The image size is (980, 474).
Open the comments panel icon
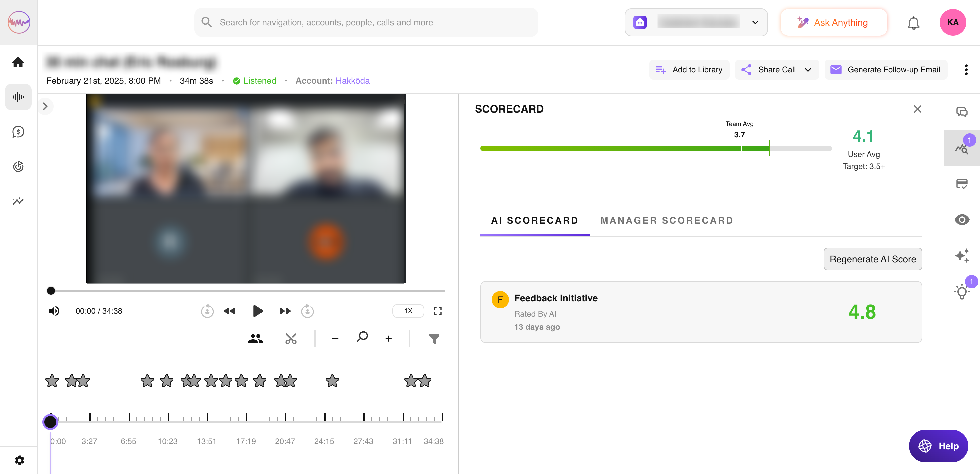[961, 112]
